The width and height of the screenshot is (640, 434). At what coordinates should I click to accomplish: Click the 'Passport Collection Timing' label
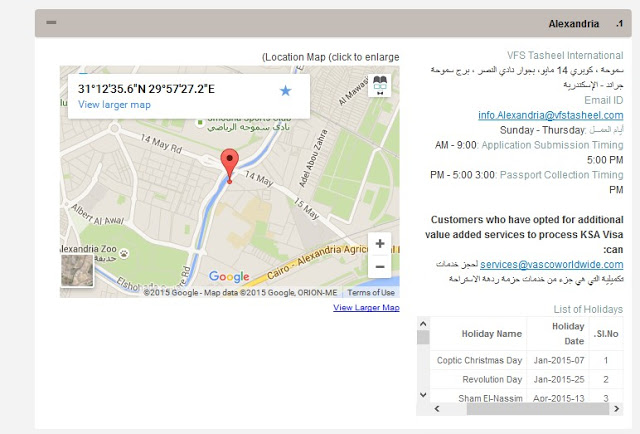[561, 175]
